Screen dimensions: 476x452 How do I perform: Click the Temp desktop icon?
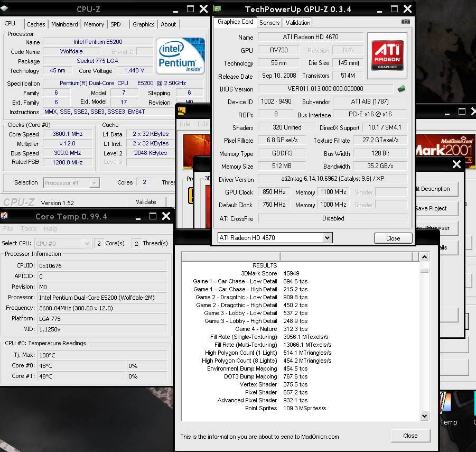(448, 408)
